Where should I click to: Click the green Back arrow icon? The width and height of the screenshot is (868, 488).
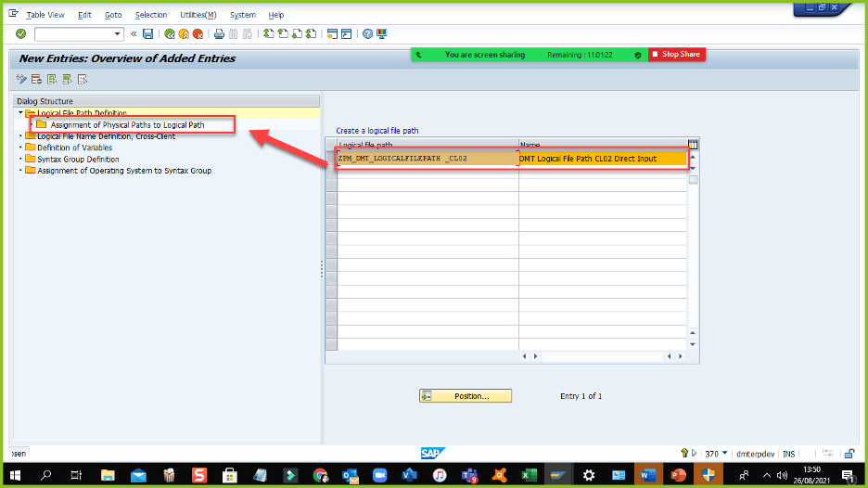coord(170,34)
